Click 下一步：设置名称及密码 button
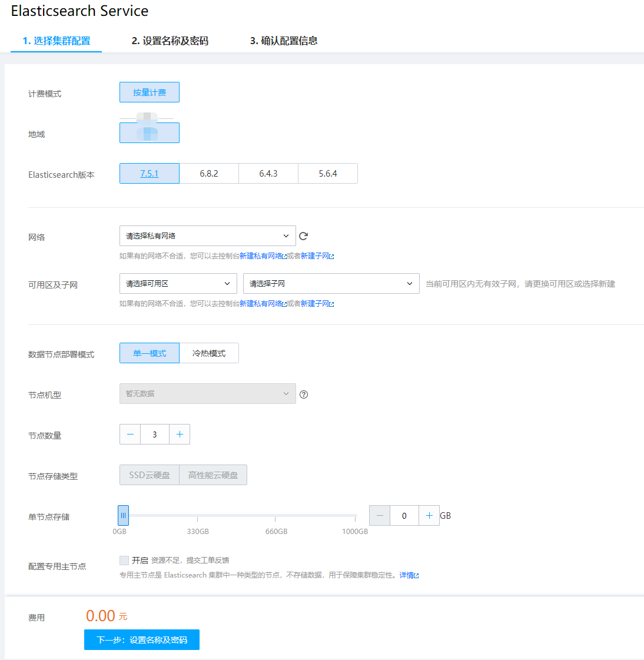Screen dimensions: 644x660 coord(142,640)
